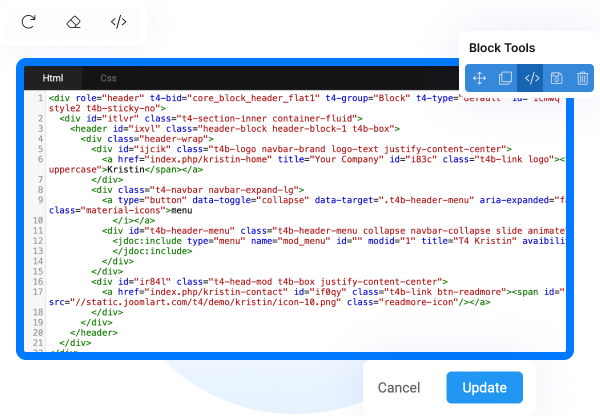Click the closing header tag on line 20
Screen dimensions: 600x416
click(x=94, y=333)
